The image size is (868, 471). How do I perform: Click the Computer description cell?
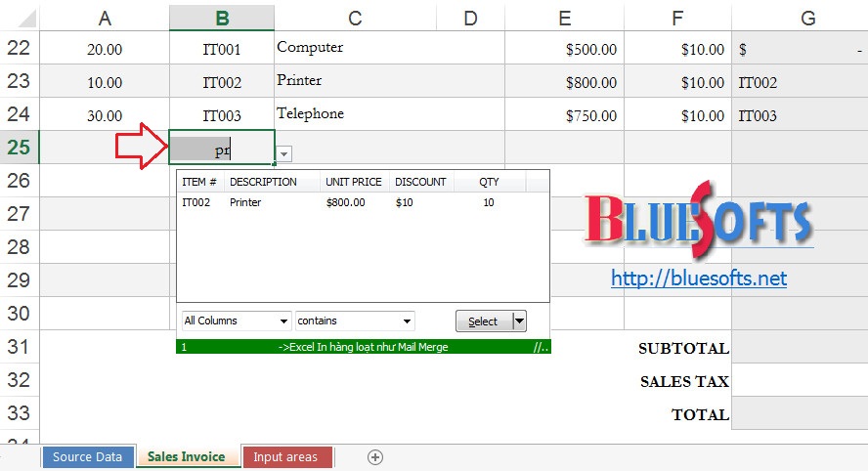tap(390, 48)
